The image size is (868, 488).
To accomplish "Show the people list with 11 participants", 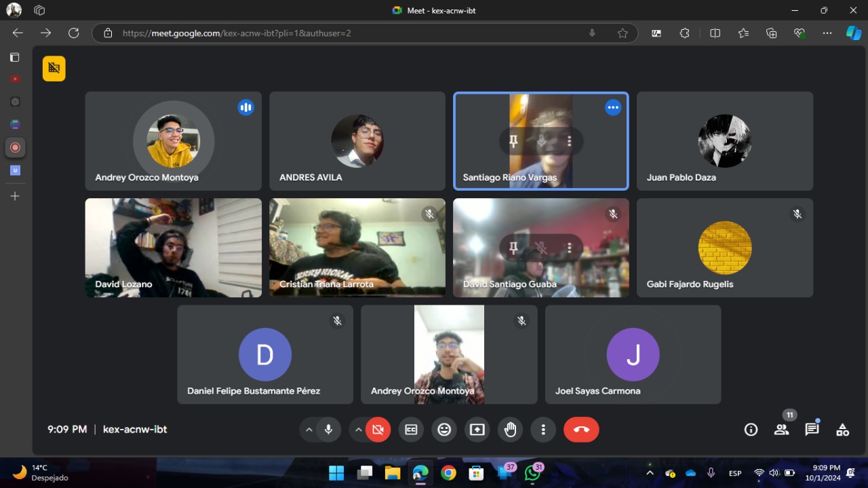I will [x=782, y=430].
